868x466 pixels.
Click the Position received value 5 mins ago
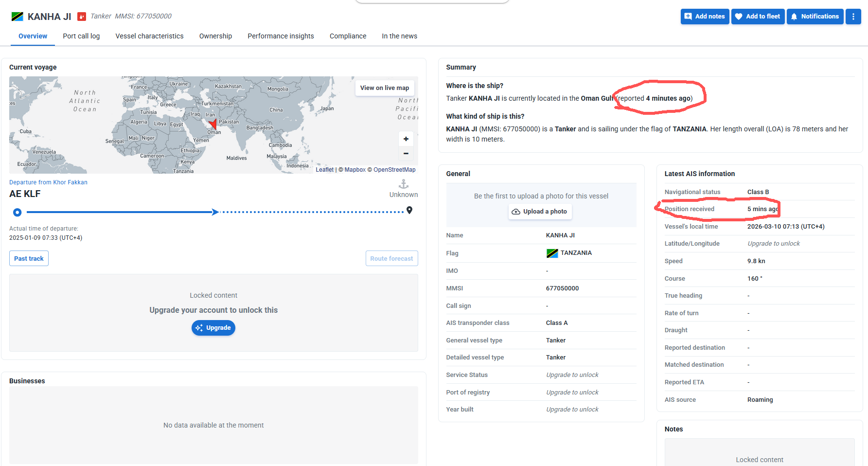[x=763, y=209]
